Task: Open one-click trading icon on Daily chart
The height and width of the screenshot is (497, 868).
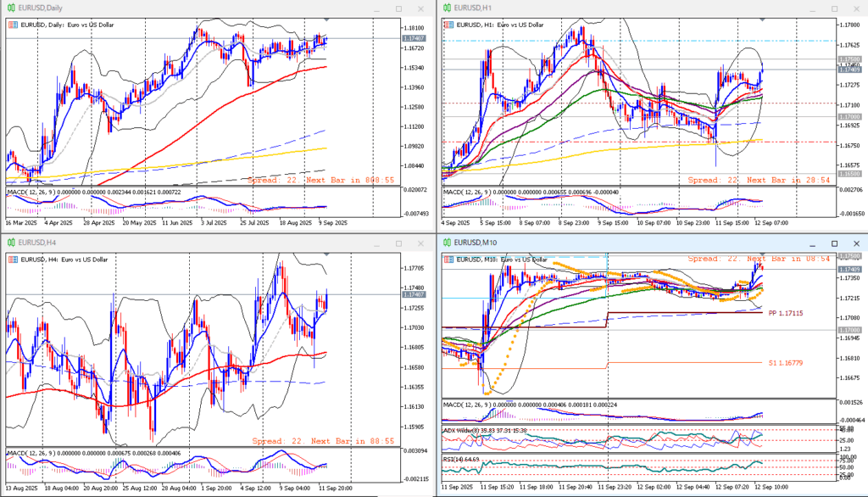Action: point(12,25)
